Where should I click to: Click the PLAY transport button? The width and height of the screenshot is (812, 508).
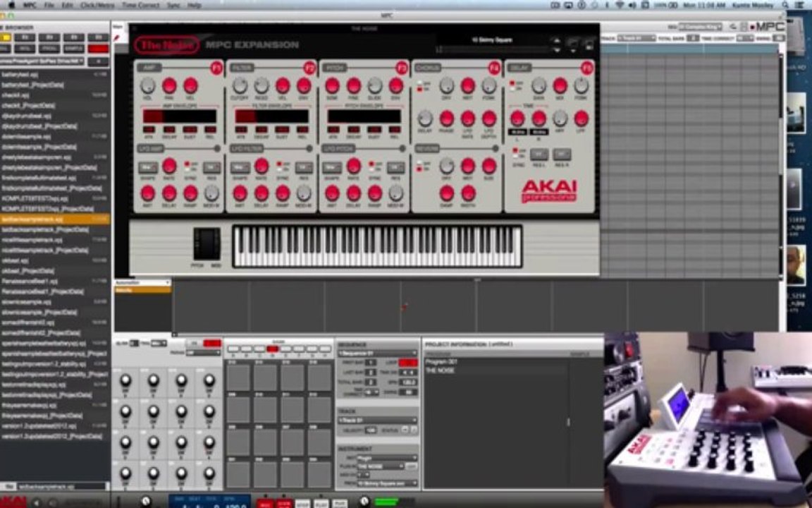[x=321, y=503]
